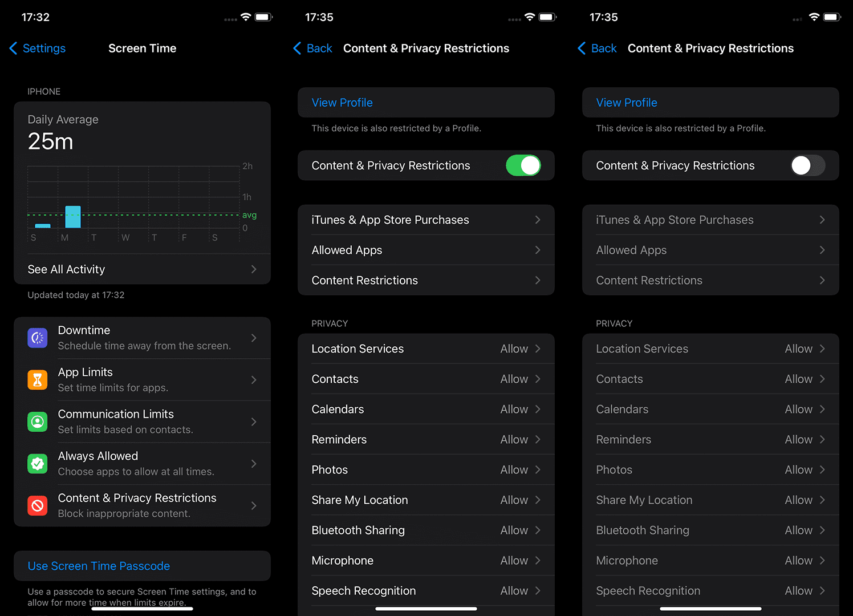Tap the green Always Allowed checkmark icon
This screenshot has width=853, height=616.
(38, 464)
